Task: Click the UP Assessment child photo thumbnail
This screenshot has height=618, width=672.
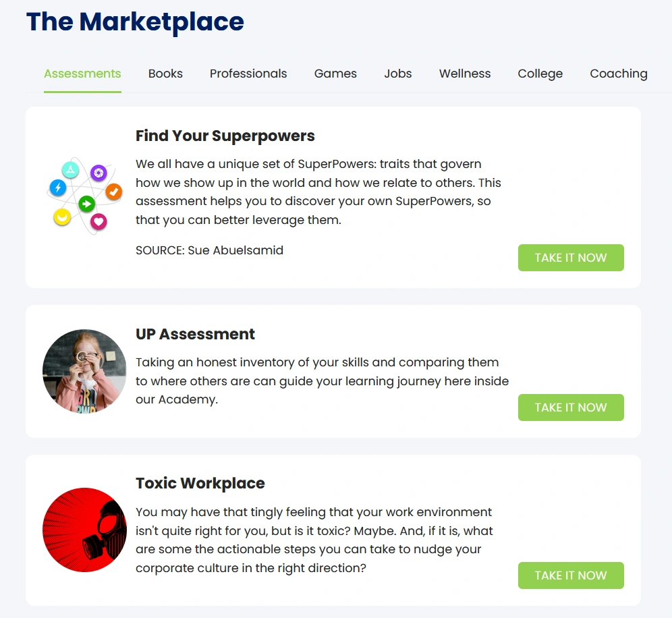Action: (84, 371)
